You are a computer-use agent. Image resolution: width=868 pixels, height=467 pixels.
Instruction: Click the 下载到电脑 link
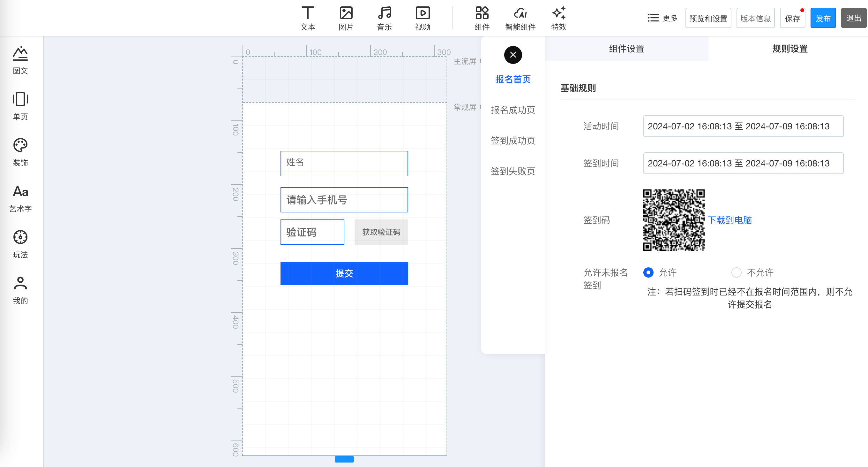pos(730,220)
